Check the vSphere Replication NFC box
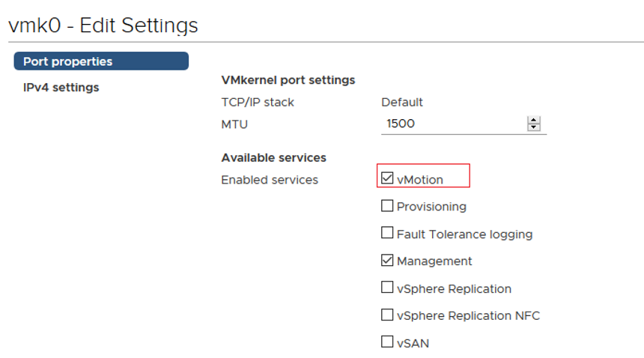 click(387, 315)
